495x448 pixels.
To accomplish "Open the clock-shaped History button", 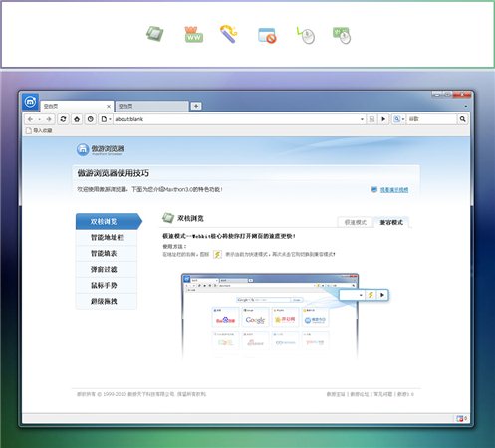I will (x=91, y=119).
